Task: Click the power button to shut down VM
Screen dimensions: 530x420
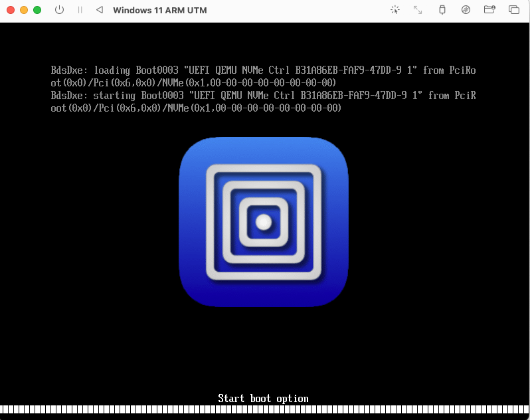Action: pos(59,10)
